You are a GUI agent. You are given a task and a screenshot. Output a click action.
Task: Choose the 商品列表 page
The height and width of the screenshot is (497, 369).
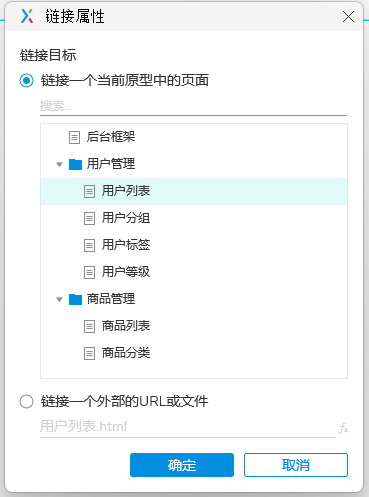194,326
